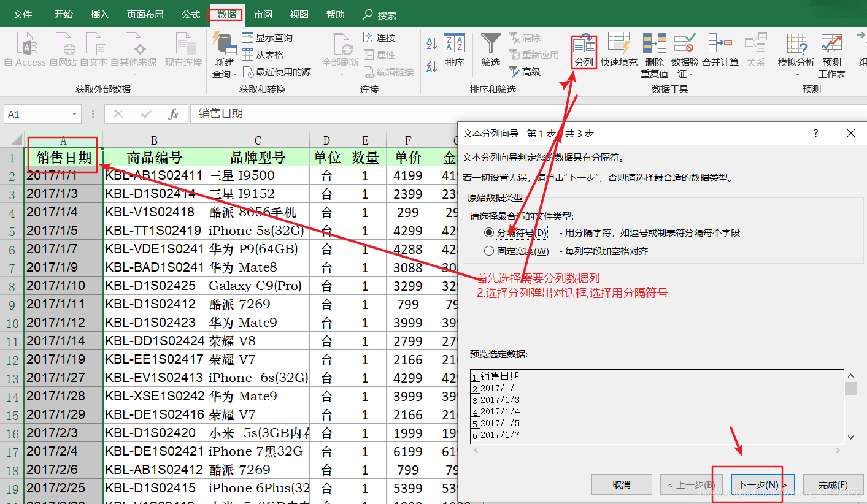The height and width of the screenshot is (504, 867).
Task: Click the 搜索 search box
Action: tap(380, 15)
